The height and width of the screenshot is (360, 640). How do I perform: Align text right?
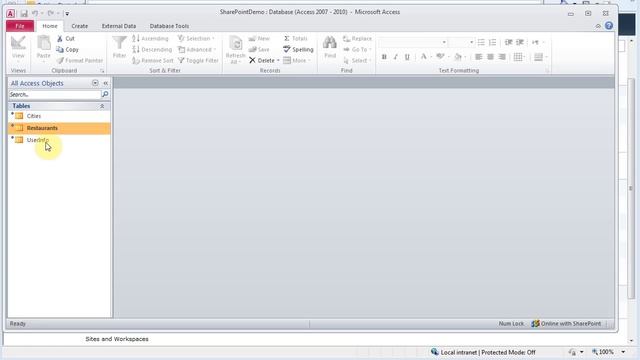point(502,57)
